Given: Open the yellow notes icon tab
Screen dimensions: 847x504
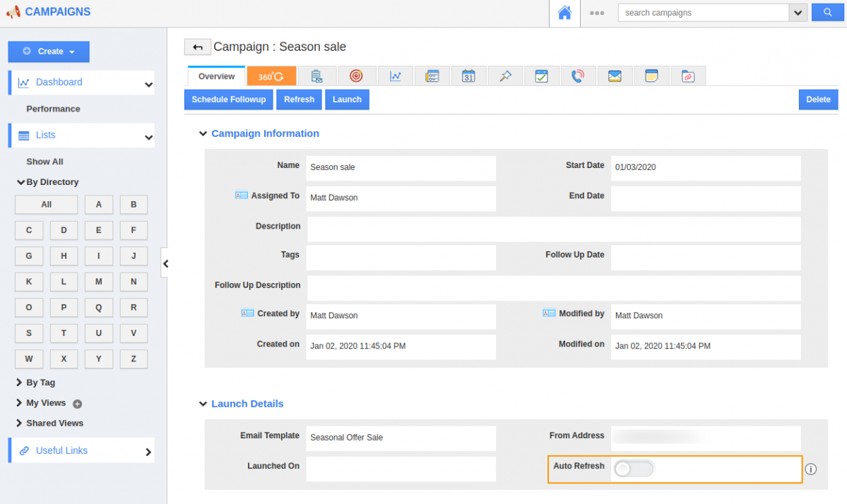Looking at the screenshot, I should [x=651, y=76].
